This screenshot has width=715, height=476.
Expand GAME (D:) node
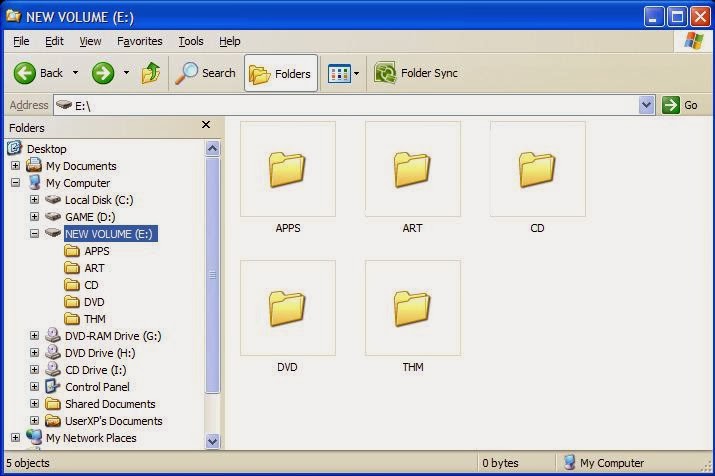click(34, 216)
